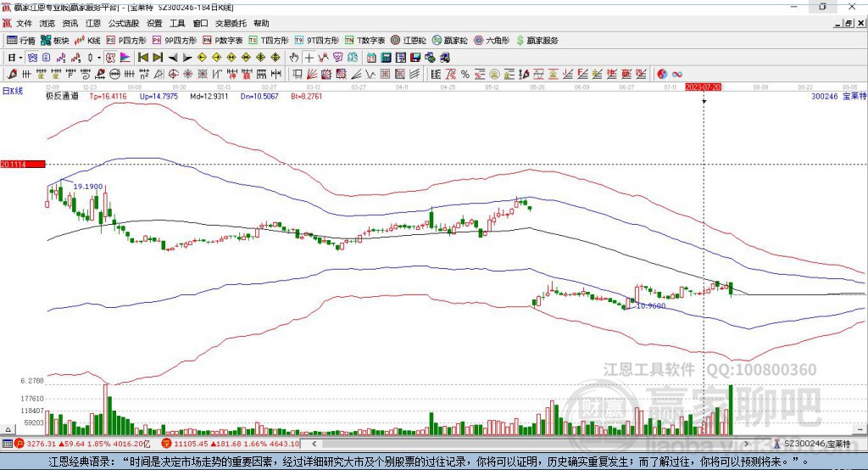The image size is (868, 470).
Task: Open the 公式选股 menu
Action: (124, 23)
